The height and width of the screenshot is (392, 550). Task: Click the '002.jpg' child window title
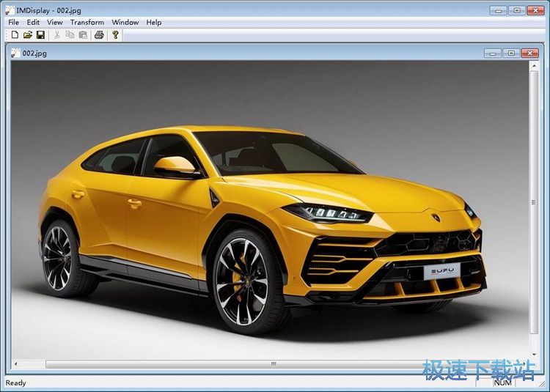34,53
